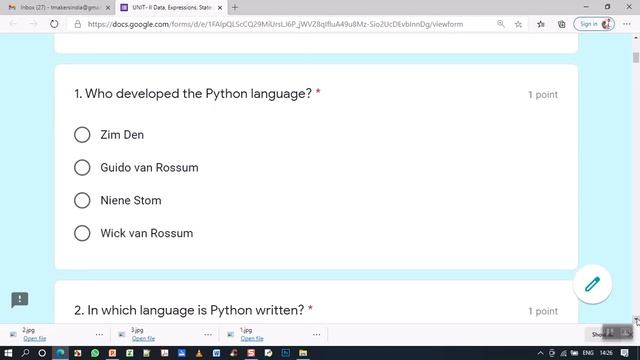
Task: Open PowerPoint from the taskbar
Action: click(113, 353)
